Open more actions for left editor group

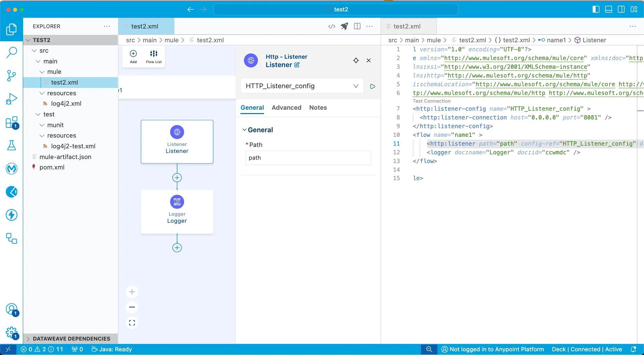click(370, 27)
